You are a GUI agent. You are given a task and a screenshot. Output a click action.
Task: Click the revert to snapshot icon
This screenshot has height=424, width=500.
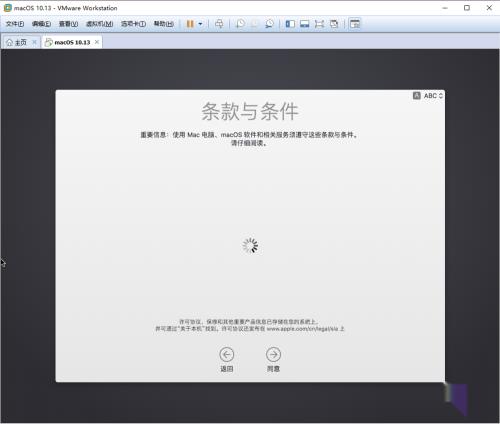point(254,24)
